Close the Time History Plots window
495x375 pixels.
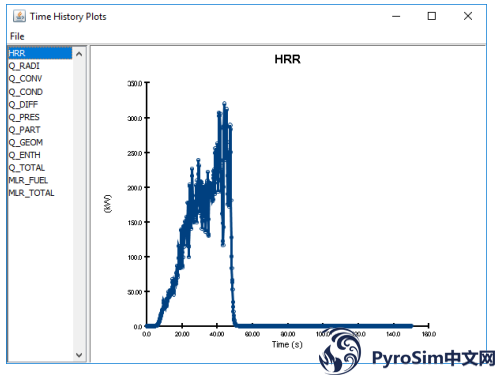468,16
